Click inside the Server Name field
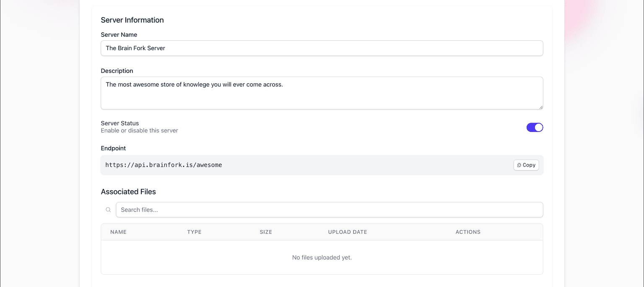Image resolution: width=644 pixels, height=287 pixels. pyautogui.click(x=322, y=48)
